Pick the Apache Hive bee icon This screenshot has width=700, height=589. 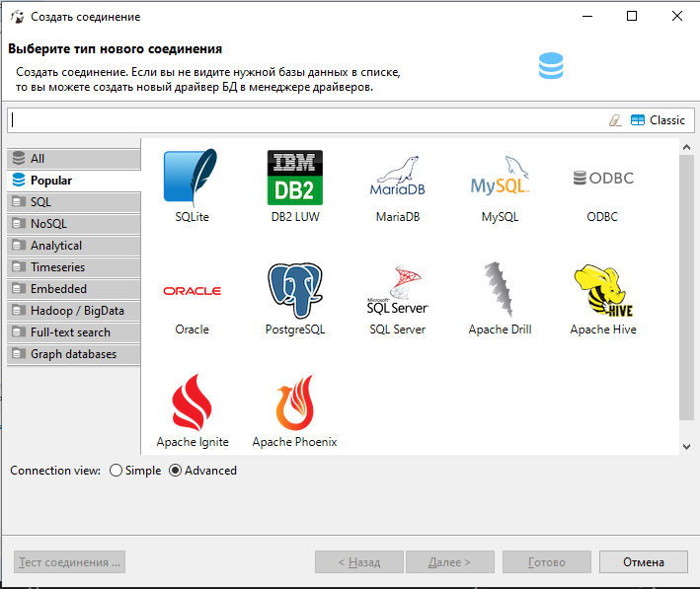click(603, 290)
